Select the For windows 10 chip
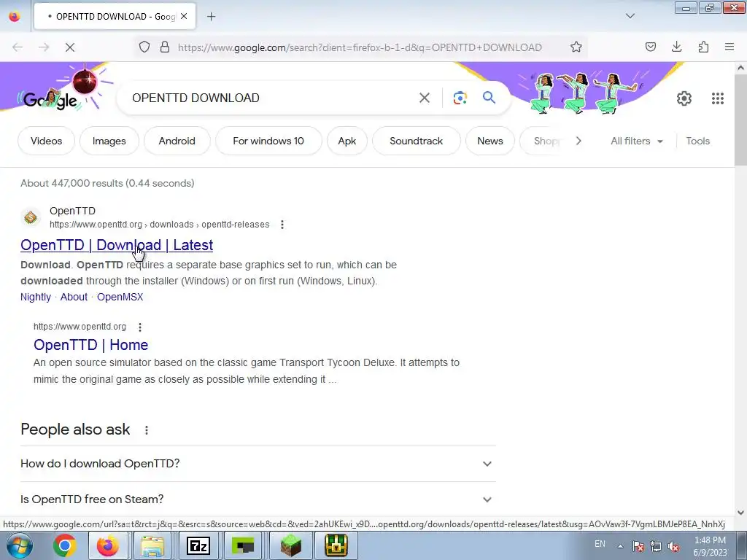Viewport: 747px width, 560px height. coord(268,141)
